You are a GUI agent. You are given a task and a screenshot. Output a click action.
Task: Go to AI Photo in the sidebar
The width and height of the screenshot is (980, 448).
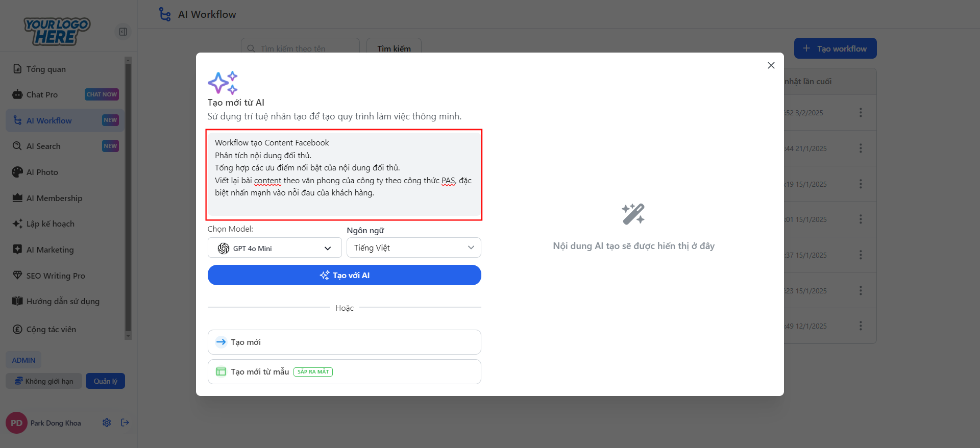42,172
